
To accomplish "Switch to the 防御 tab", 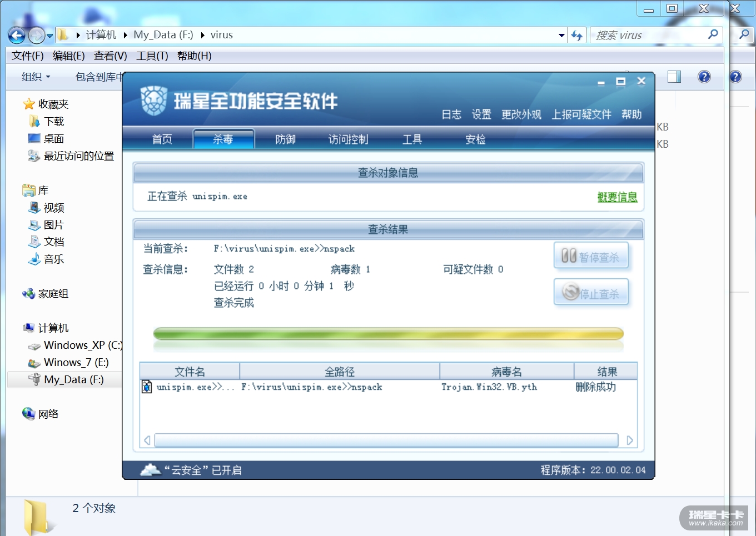I will click(286, 139).
